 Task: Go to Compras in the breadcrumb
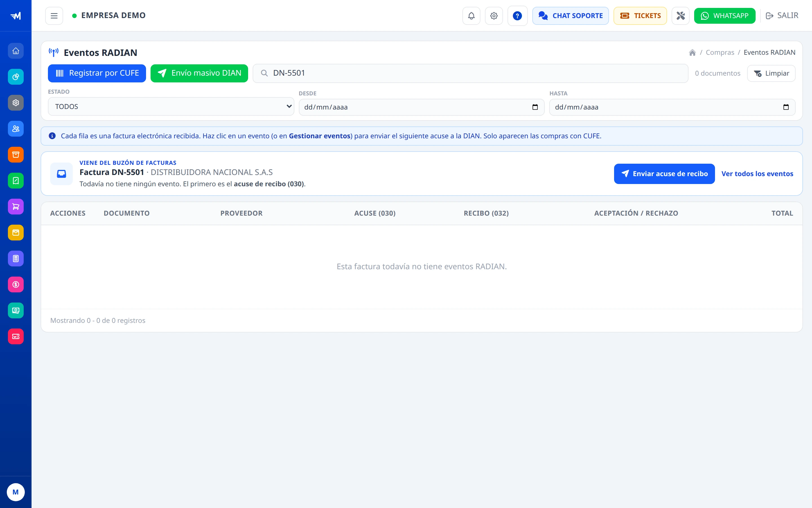pos(720,52)
